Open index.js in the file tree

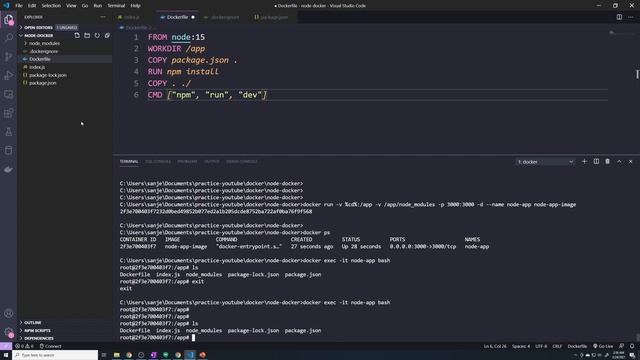click(37, 67)
